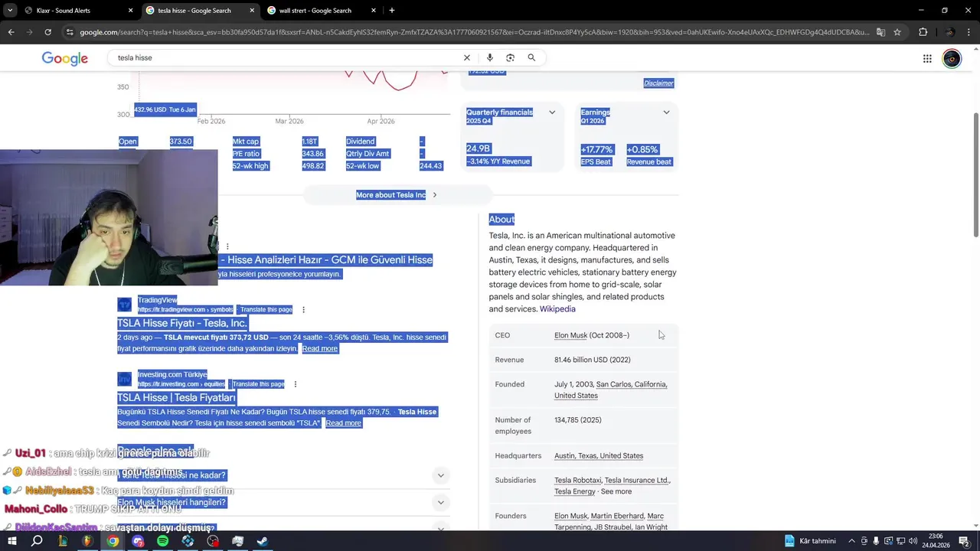Read more on the Investing.com snippet
This screenshot has width=980, height=551.
pyautogui.click(x=343, y=423)
